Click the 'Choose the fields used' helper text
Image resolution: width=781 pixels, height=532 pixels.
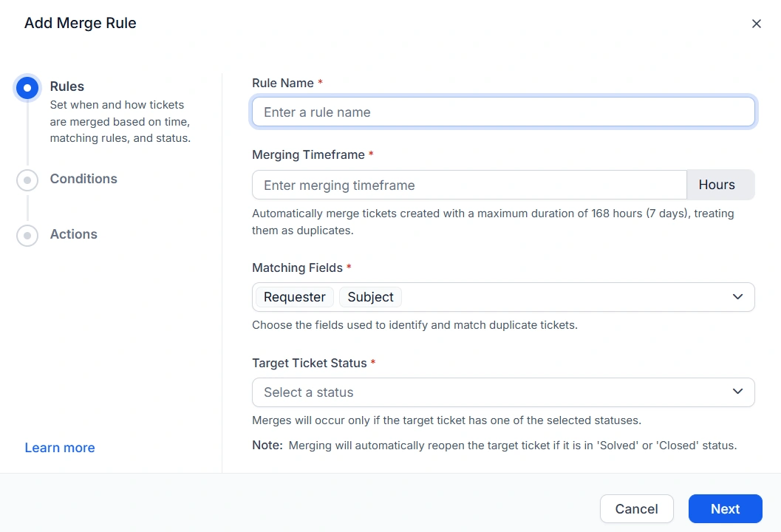point(415,325)
